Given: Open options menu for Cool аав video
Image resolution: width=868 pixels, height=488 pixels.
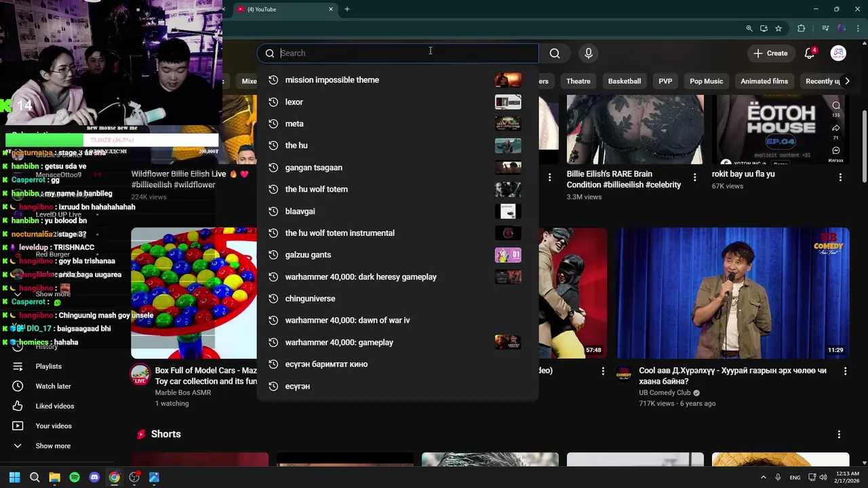Looking at the screenshot, I should [845, 371].
